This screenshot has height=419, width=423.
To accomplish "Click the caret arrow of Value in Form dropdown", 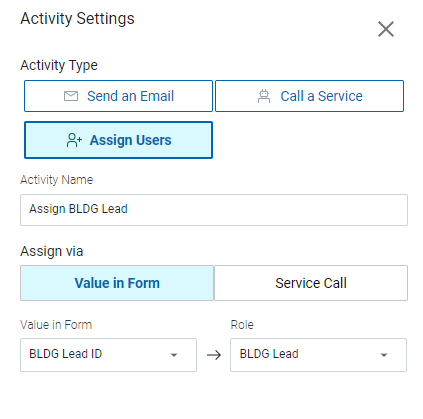I will click(x=174, y=355).
